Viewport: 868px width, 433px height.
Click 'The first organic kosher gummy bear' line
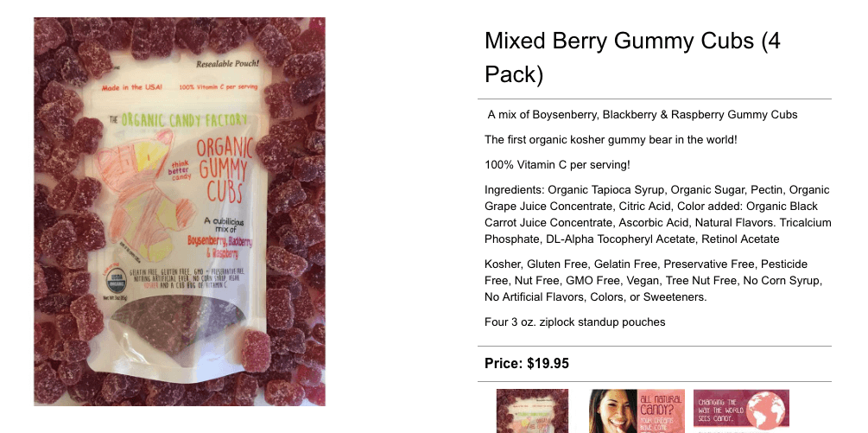coord(611,139)
